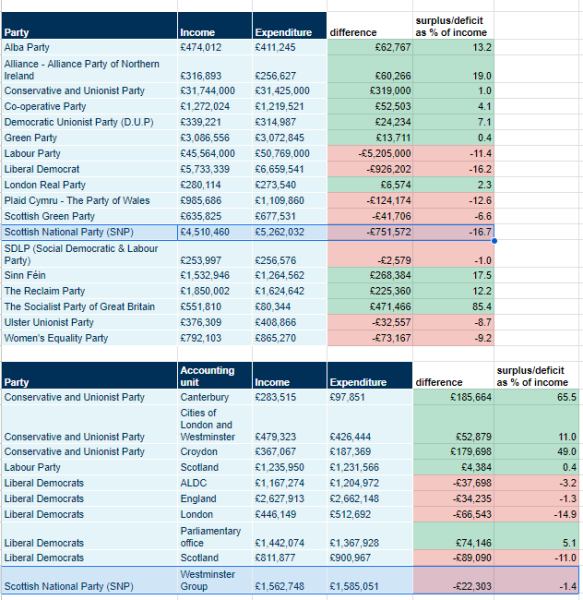Select the Plaid Cymru party name cell
Image resolution: width=583 pixels, height=600 pixels.
[x=89, y=201]
